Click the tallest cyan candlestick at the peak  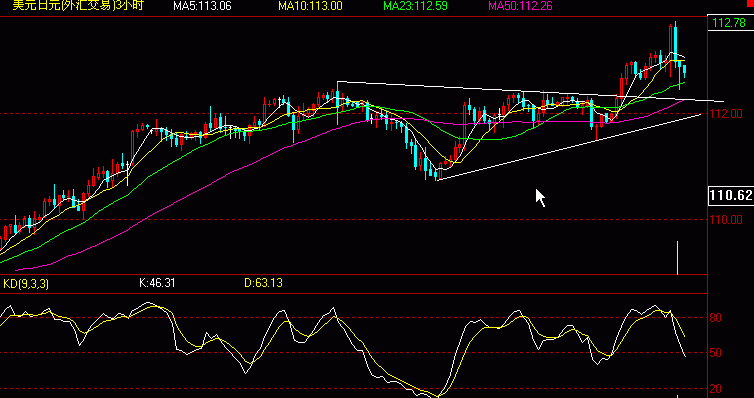click(x=676, y=44)
